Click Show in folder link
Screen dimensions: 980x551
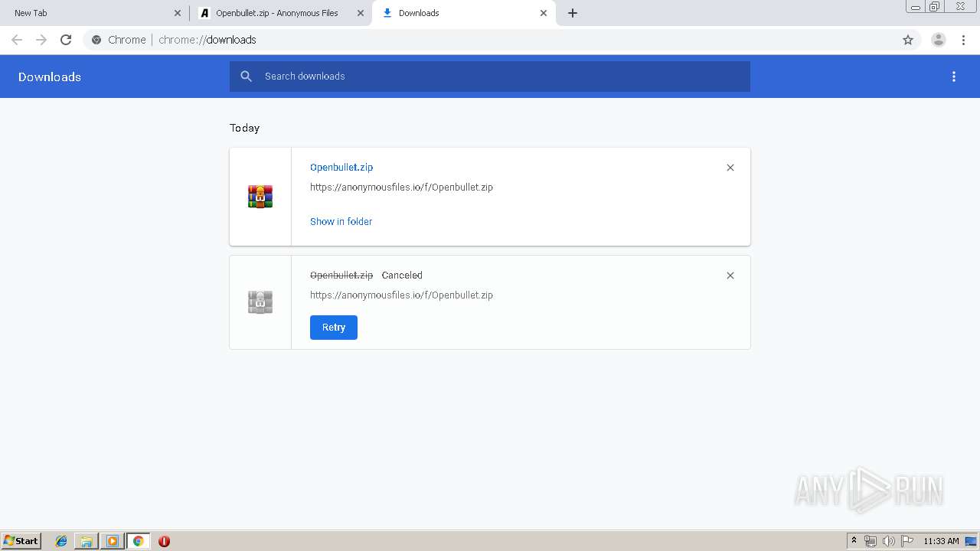click(x=341, y=221)
